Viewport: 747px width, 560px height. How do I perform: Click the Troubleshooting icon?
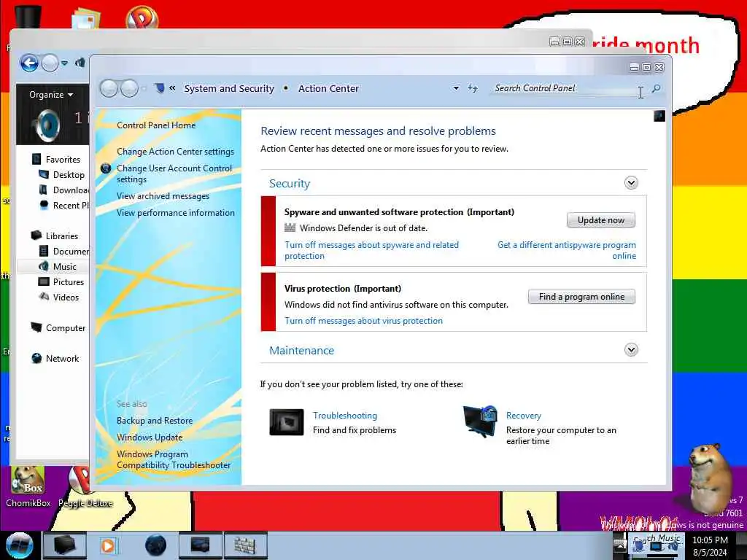click(286, 422)
